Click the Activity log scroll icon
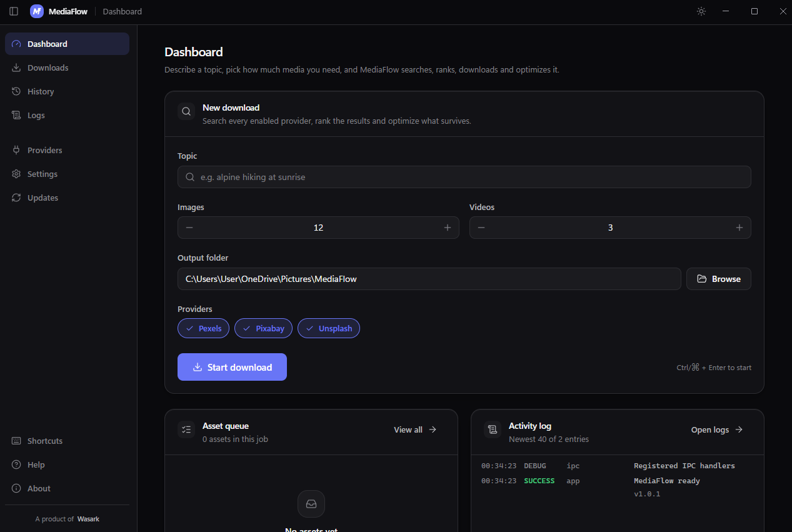 pyautogui.click(x=493, y=429)
